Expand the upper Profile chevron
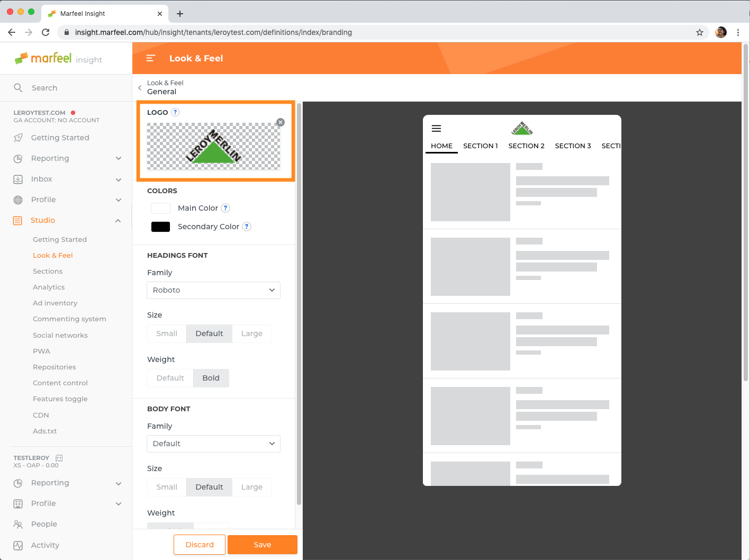750x560 pixels. [119, 200]
